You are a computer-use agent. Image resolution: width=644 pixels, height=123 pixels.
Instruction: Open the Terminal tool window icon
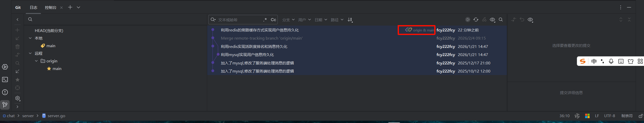(5, 80)
